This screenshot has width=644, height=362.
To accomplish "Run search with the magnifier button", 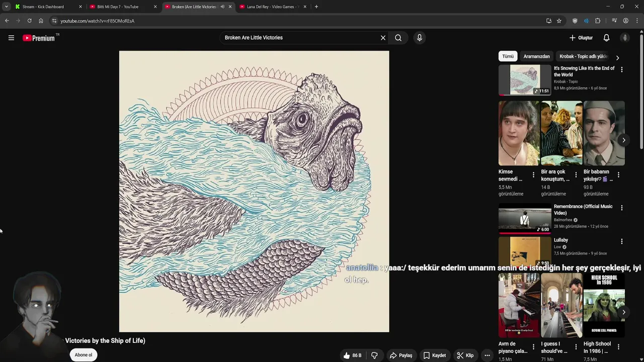I will coord(398,38).
